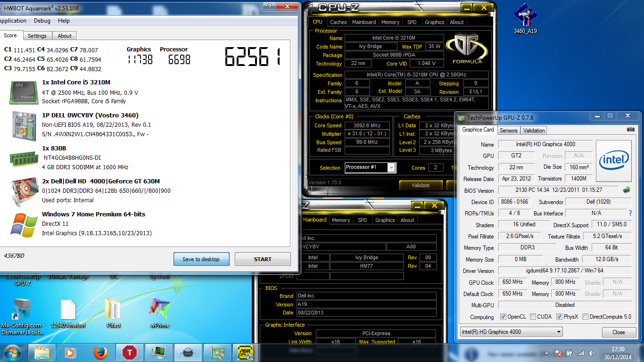Screen dimensions: 644x362
Task: Click the Windows 7 Home Premium 64-bits text
Action: pyautogui.click(x=93, y=214)
